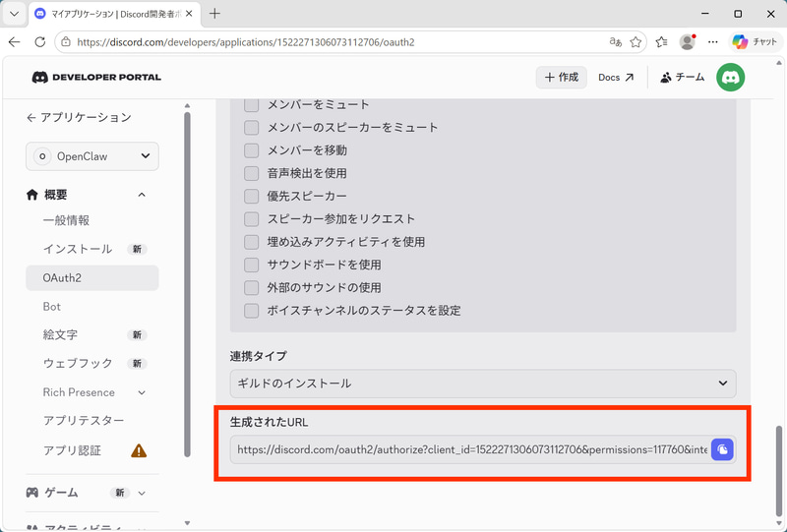Open the browser profile avatar icon
This screenshot has height=532, width=787.
687,42
